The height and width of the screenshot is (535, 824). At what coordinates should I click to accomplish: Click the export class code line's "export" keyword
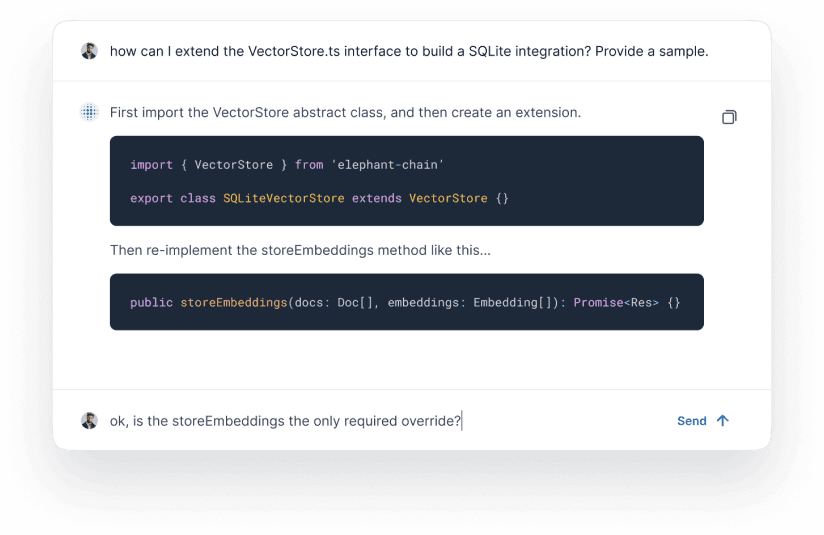point(151,198)
